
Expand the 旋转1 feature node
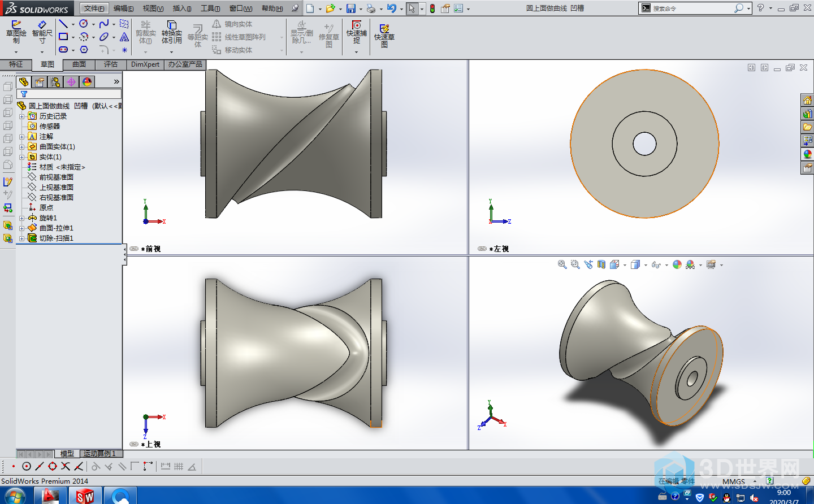coord(21,218)
